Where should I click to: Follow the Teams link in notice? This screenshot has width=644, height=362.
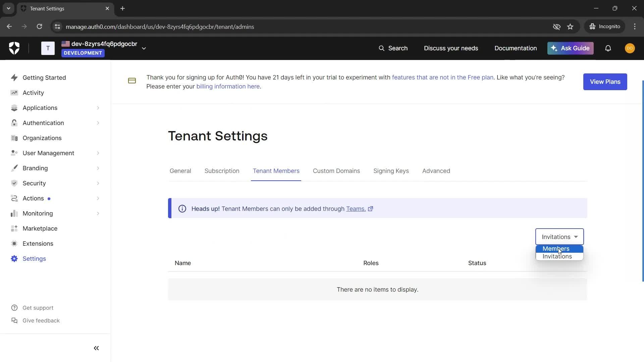tap(356, 209)
